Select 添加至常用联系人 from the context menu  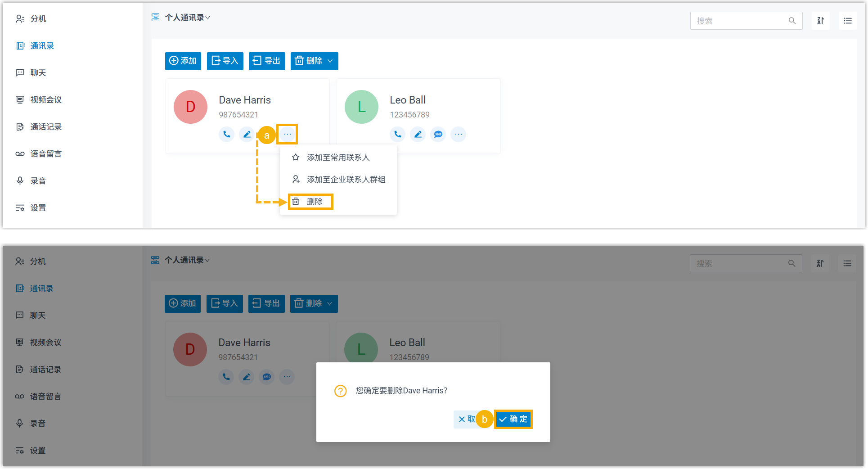pyautogui.click(x=337, y=158)
